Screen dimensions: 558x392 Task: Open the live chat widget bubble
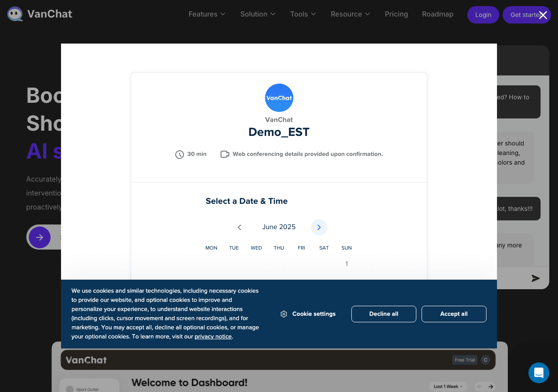point(539,373)
